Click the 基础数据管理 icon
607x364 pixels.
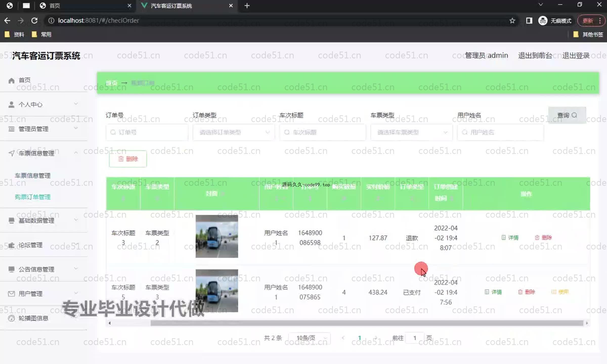[x=11, y=220]
